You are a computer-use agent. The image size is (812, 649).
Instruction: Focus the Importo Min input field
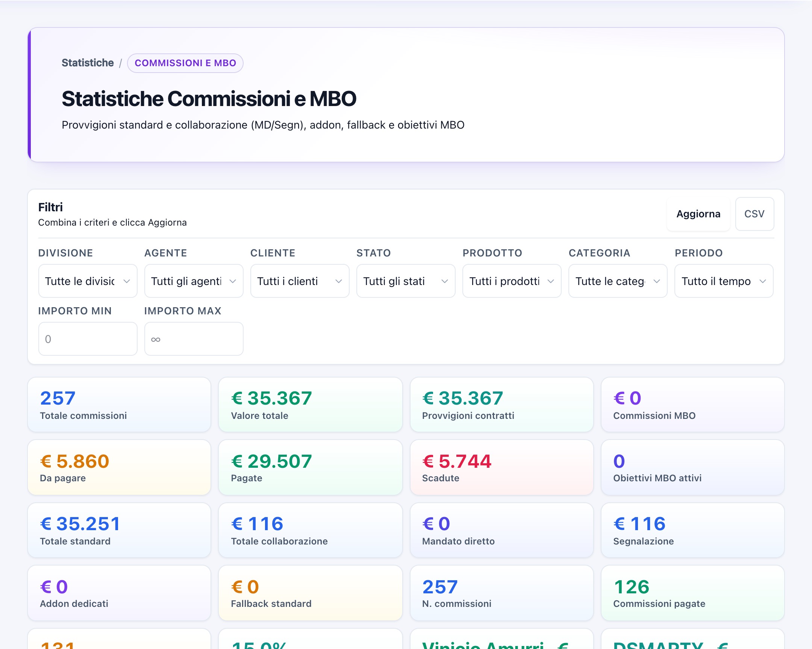click(x=88, y=339)
